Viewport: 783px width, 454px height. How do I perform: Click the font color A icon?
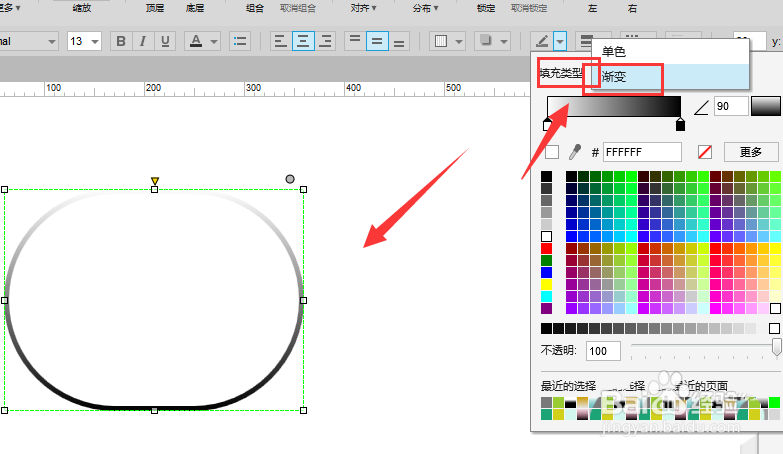[196, 41]
